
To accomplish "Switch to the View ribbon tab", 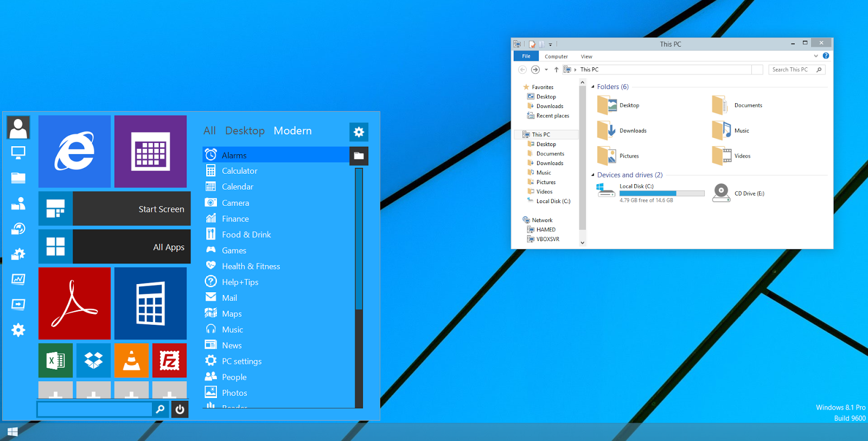I will coord(586,56).
